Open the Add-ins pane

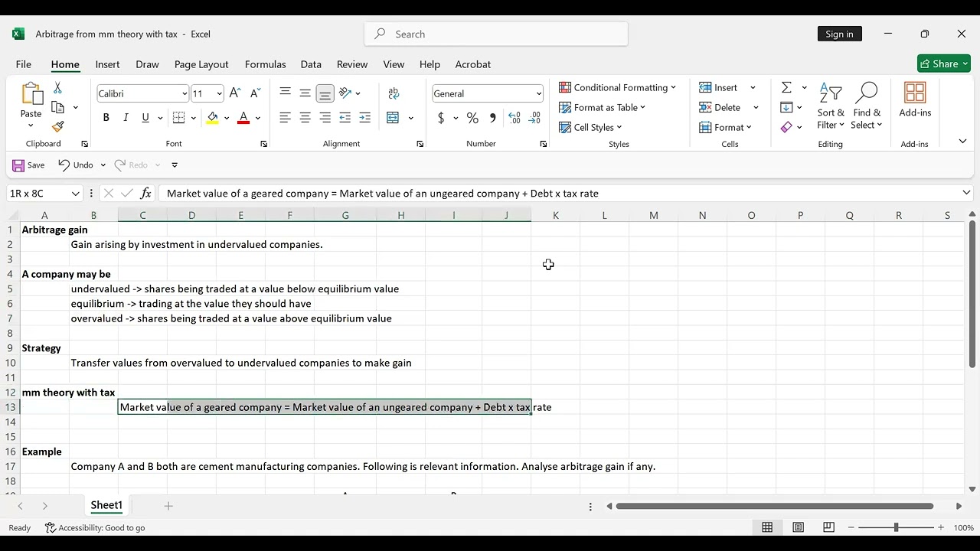(915, 100)
